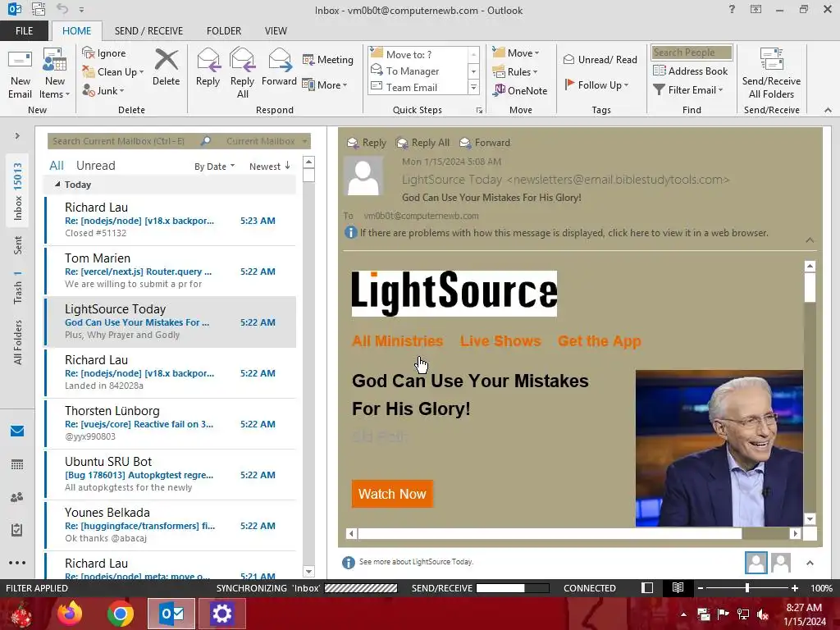The height and width of the screenshot is (630, 840).
Task: Reply to the selected email from ribbon
Action: (x=208, y=67)
